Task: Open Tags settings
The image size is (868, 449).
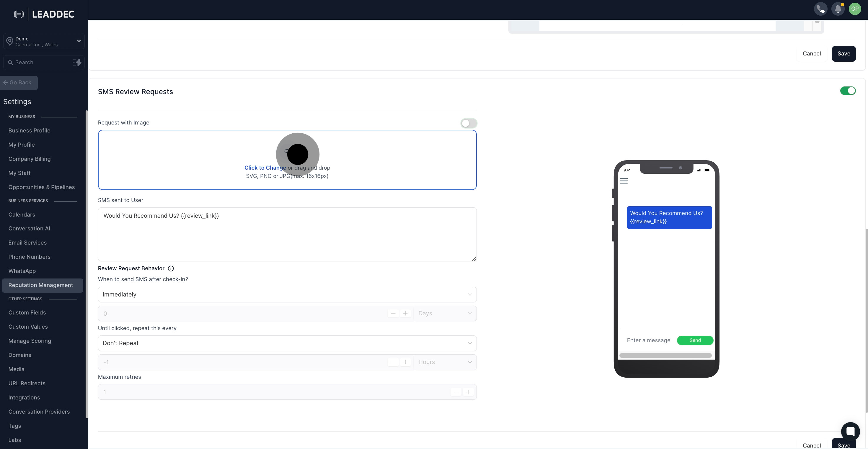Action: click(x=15, y=426)
